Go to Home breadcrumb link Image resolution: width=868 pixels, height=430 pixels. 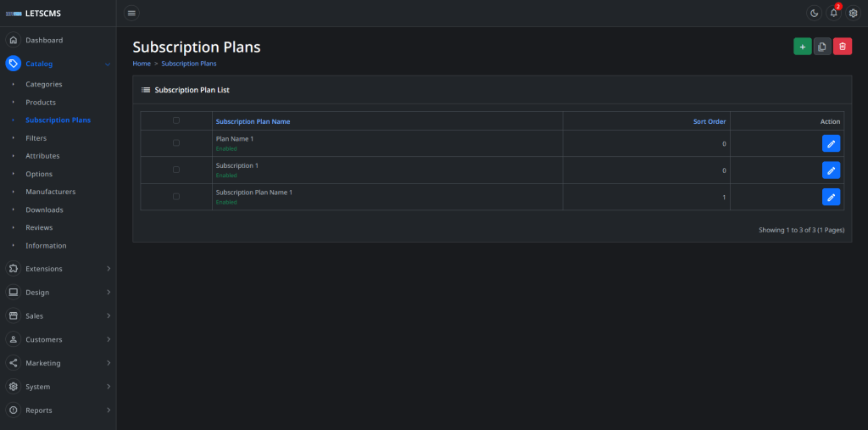142,64
